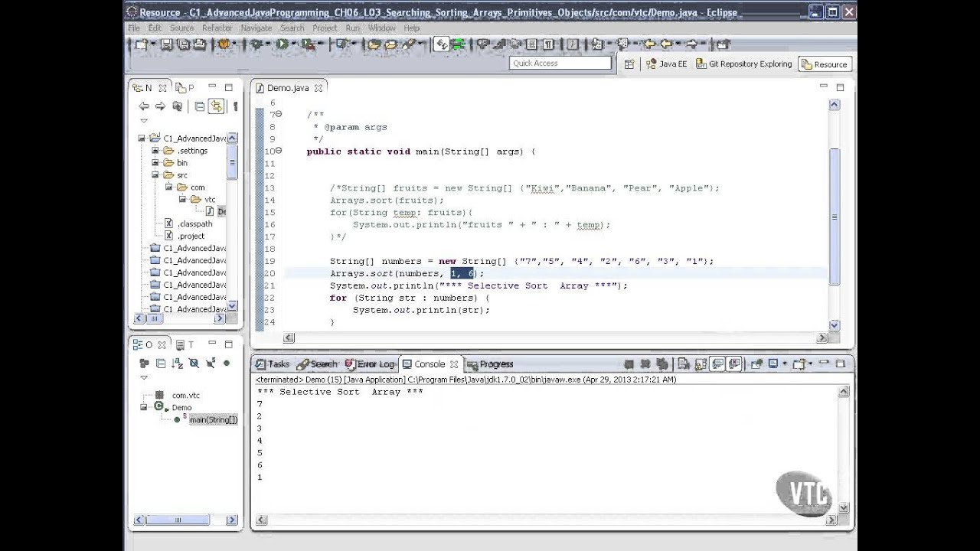This screenshot has width=980, height=551.
Task: Select the .project file in Navigator
Action: point(191,236)
